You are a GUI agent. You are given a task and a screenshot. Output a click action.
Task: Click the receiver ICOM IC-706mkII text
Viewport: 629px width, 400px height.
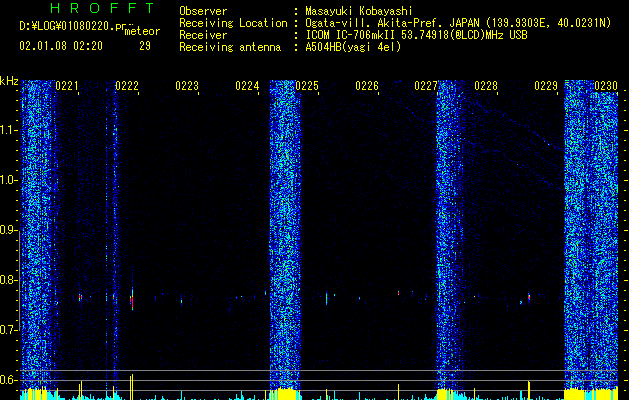point(416,35)
